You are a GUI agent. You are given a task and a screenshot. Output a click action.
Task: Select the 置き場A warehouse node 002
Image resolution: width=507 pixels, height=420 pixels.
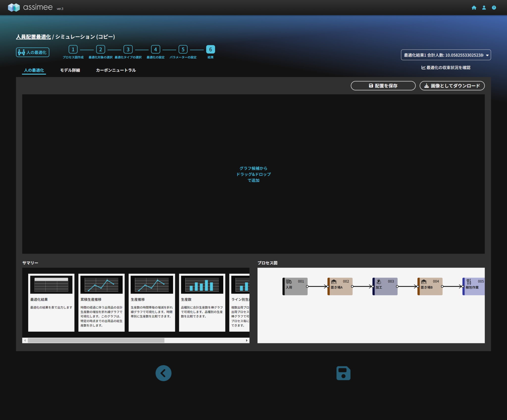340,286
